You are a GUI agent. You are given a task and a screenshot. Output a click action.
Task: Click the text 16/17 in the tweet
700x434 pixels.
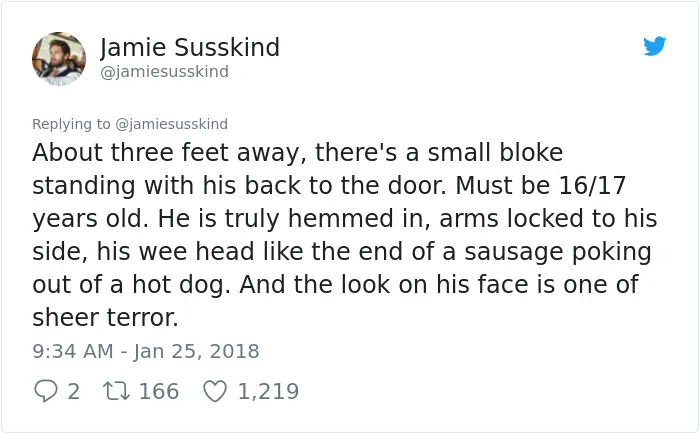tap(592, 185)
